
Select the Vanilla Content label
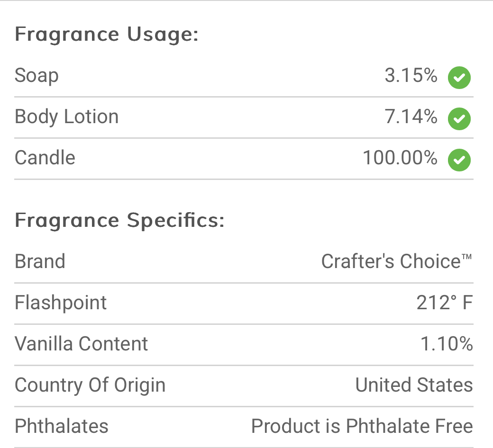(81, 344)
